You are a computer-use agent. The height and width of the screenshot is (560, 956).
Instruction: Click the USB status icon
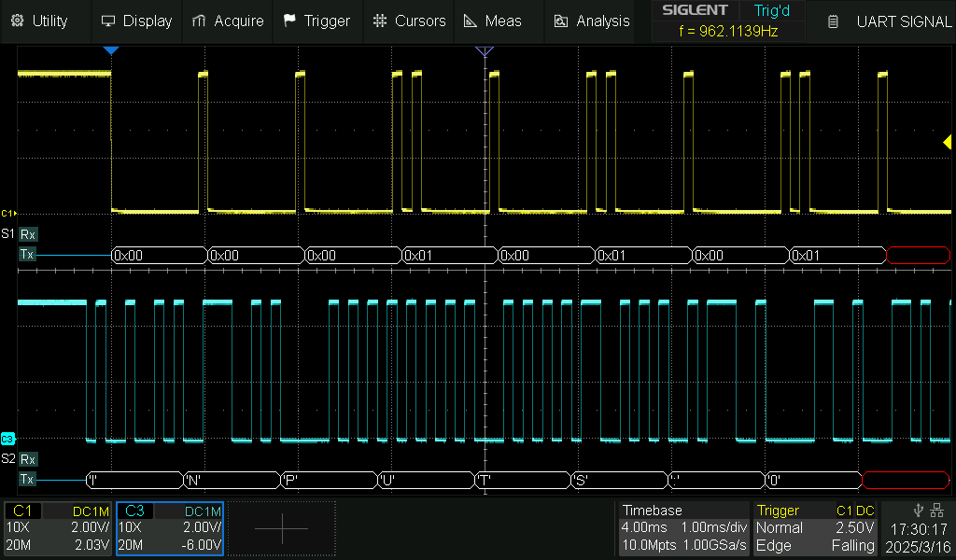pos(919,510)
